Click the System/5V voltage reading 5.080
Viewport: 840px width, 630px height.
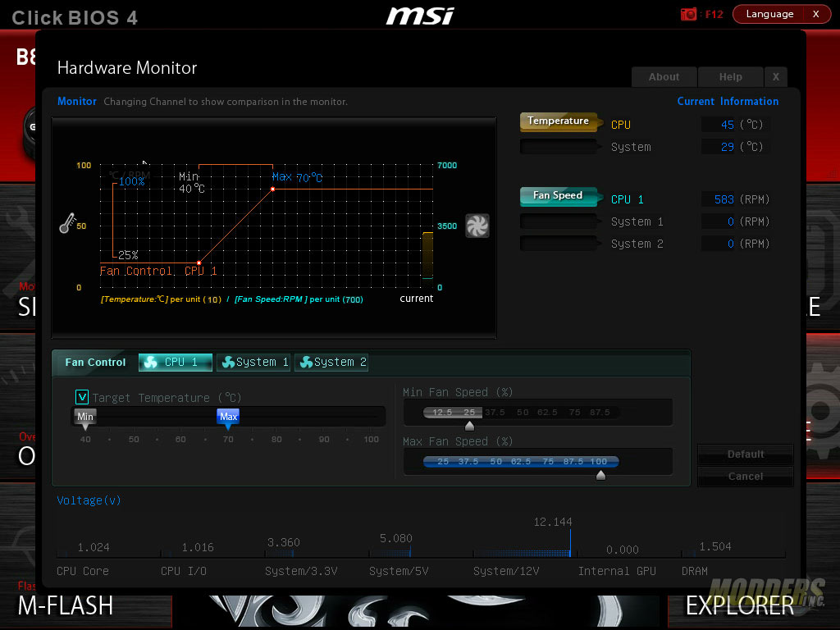pyautogui.click(x=396, y=538)
